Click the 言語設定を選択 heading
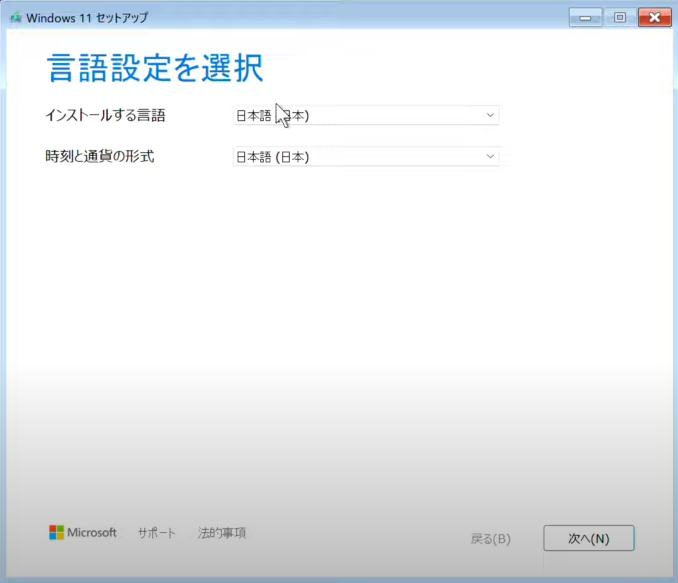The height and width of the screenshot is (583, 678). pyautogui.click(x=155, y=68)
